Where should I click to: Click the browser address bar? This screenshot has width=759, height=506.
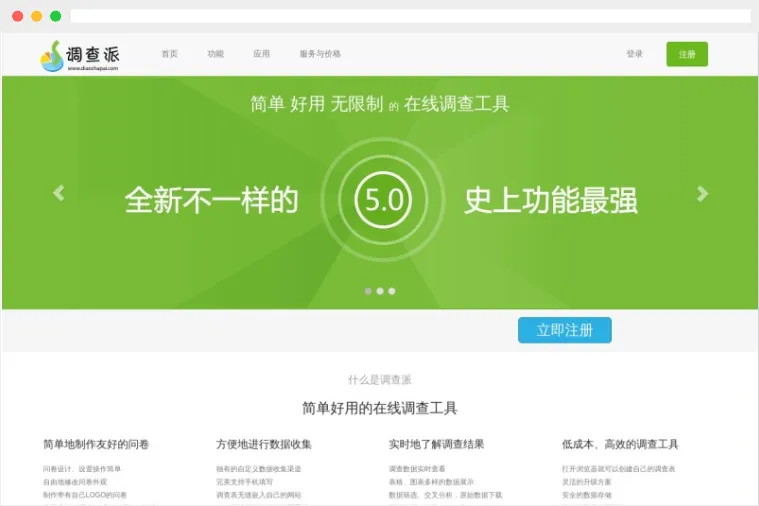[x=410, y=16]
